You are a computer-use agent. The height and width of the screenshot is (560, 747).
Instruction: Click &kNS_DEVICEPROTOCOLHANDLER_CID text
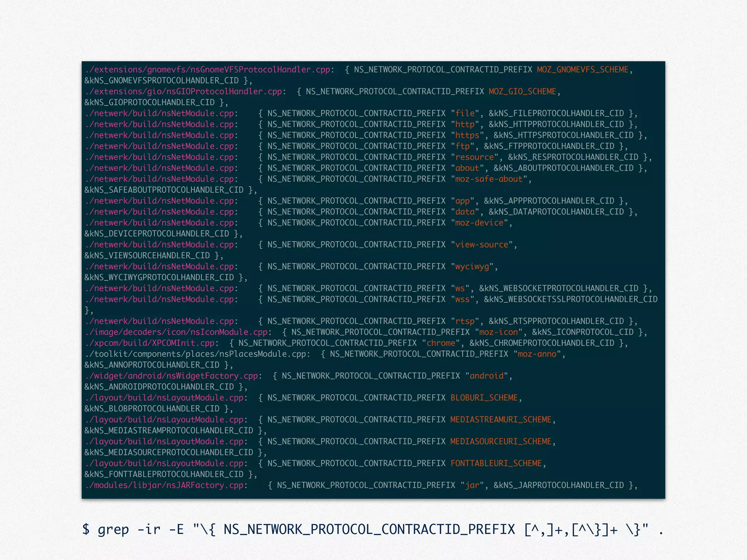click(157, 234)
